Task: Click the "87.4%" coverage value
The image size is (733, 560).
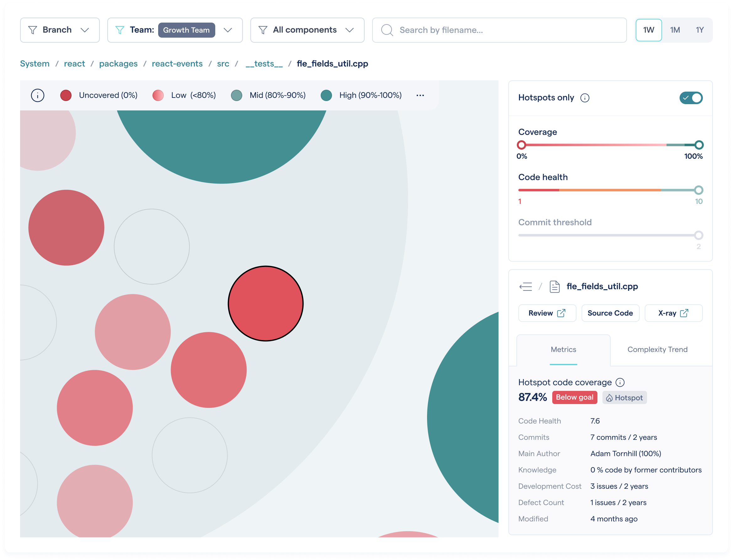Action: click(x=532, y=397)
